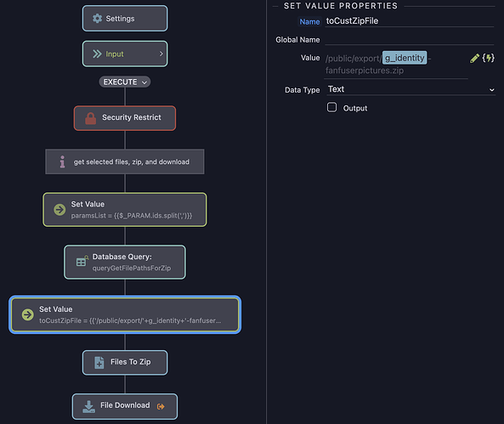Click the g_identity tag in Value

tap(405, 58)
